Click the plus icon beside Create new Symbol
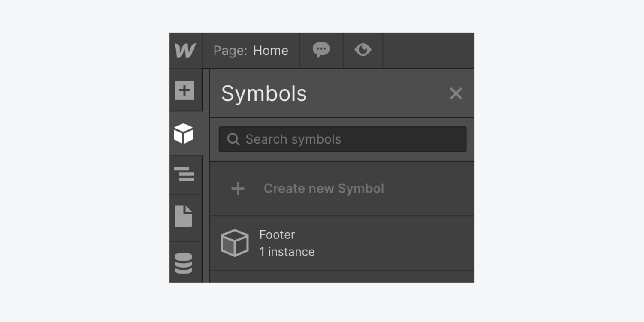 coord(238,188)
